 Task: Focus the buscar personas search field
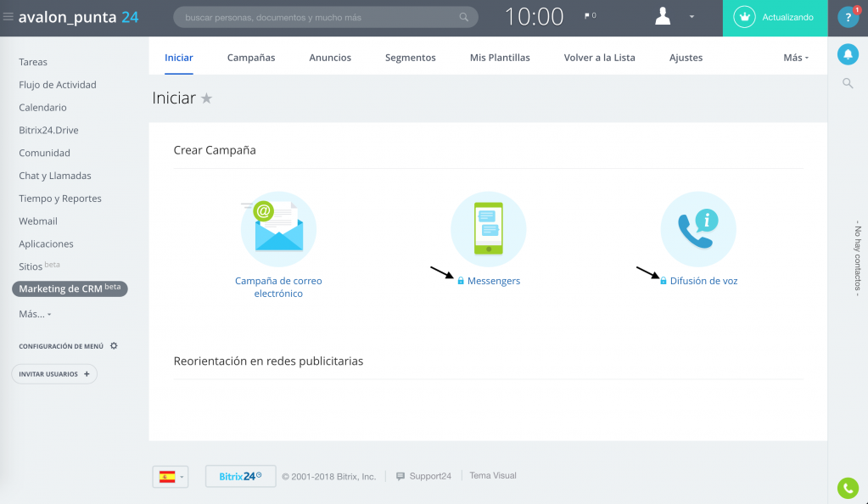point(326,17)
